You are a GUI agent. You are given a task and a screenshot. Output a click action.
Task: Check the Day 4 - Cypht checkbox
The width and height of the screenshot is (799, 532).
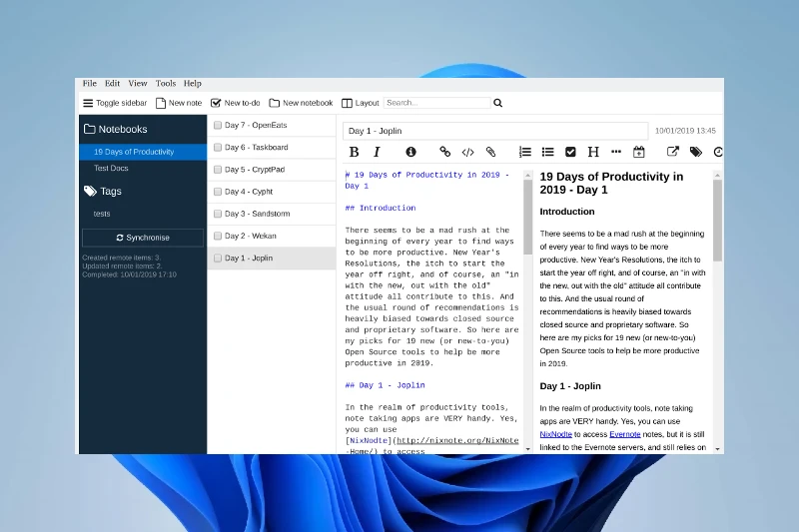pyautogui.click(x=218, y=192)
